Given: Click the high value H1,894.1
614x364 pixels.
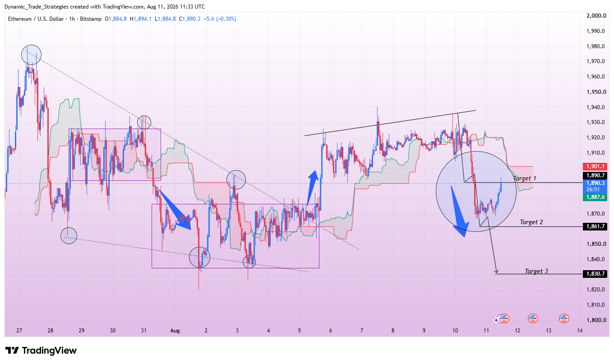Looking at the screenshot, I should coord(141,19).
